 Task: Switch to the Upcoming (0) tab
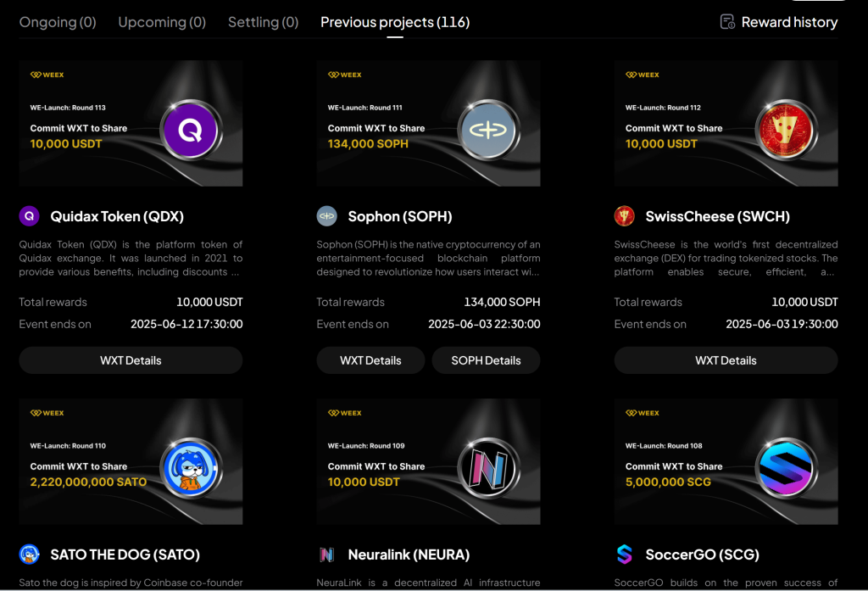(162, 22)
